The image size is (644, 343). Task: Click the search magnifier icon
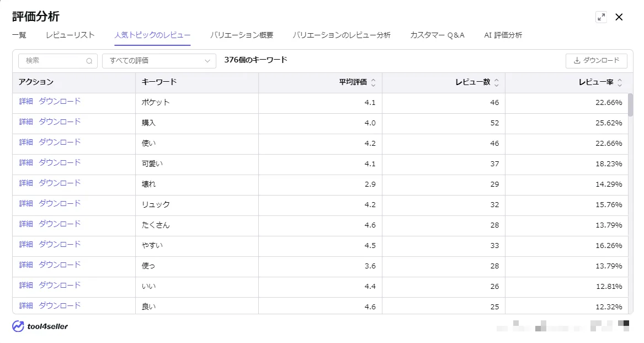tap(89, 61)
